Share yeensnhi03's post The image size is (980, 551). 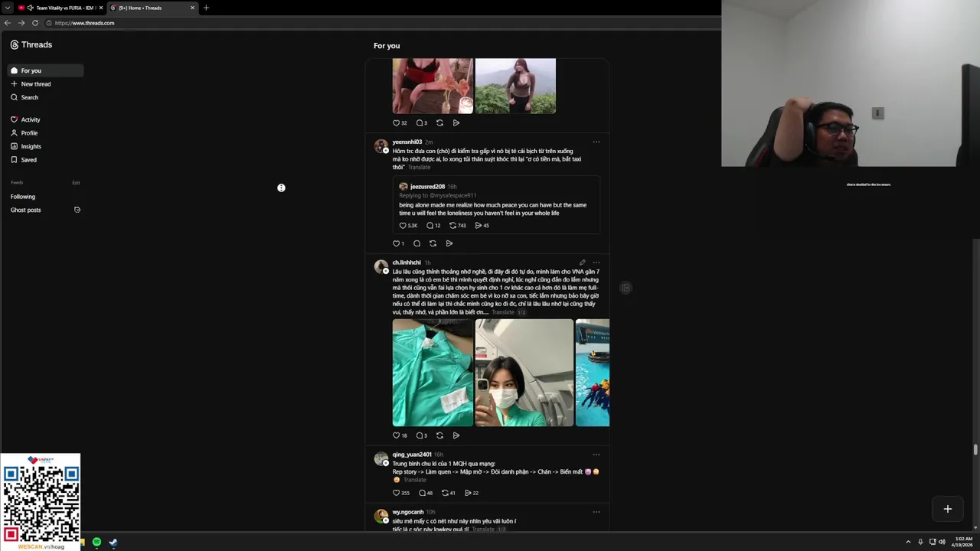449,243
